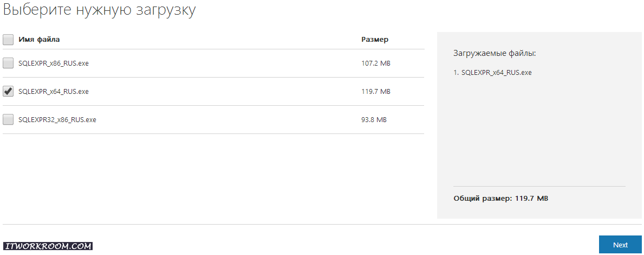Click the SQLEXPR_x64_RUS.exe file name
The width and height of the screenshot is (644, 255).
click(x=54, y=91)
